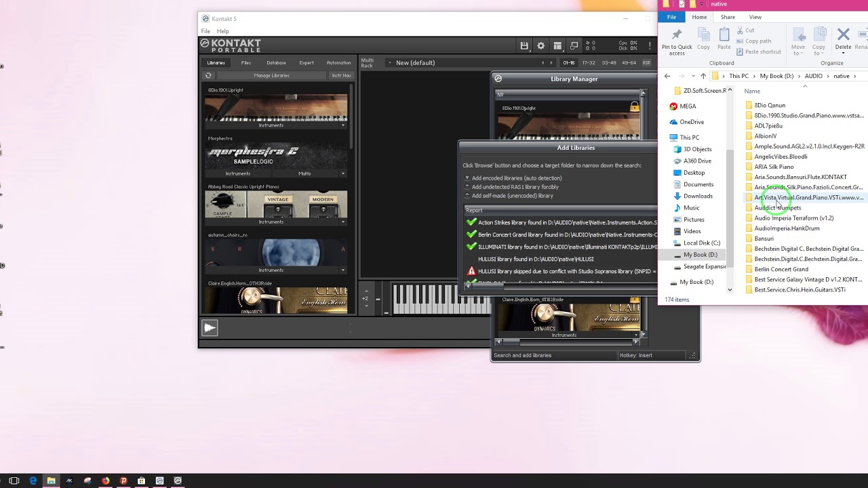Open the Kontakt save/load disk menu
The height and width of the screenshot is (488, 868).
(x=524, y=45)
